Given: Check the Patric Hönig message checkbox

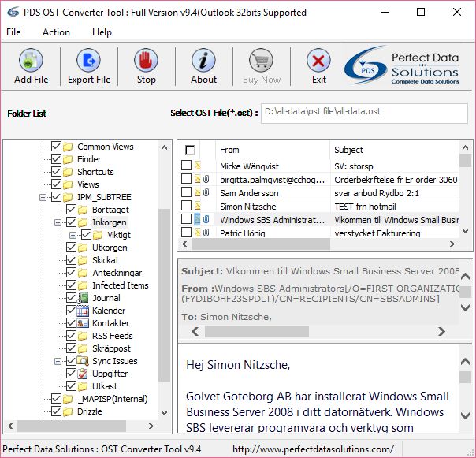Looking at the screenshot, I should 186,233.
